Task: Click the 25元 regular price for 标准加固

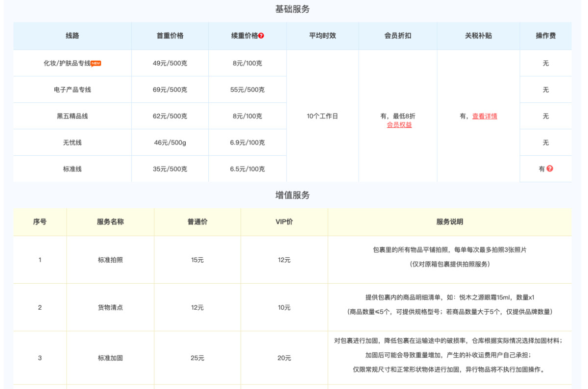Action: click(197, 358)
